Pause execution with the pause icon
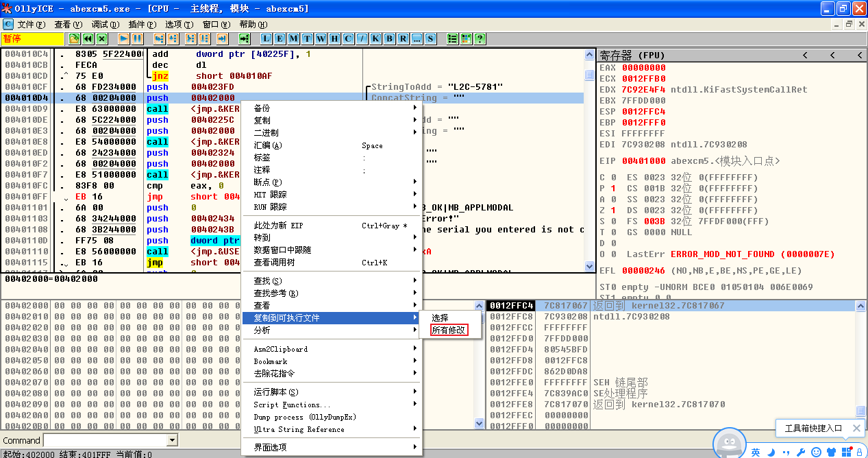868x458 pixels. (137, 38)
